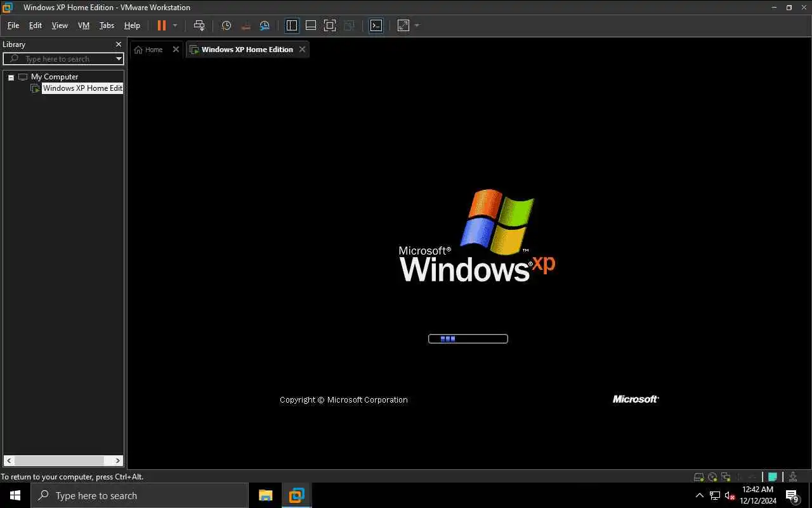Open the notification center
Screen dimensions: 812x508
coord(792,495)
